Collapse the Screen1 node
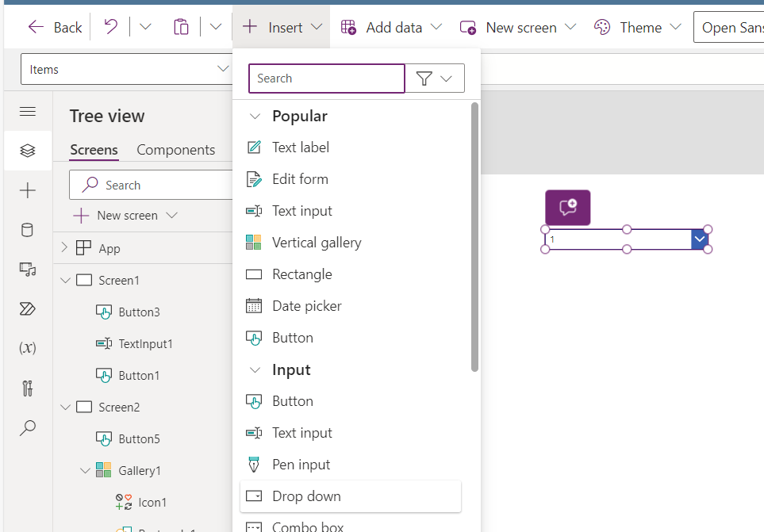Screen dimensions: 764x532 [x=65, y=281]
